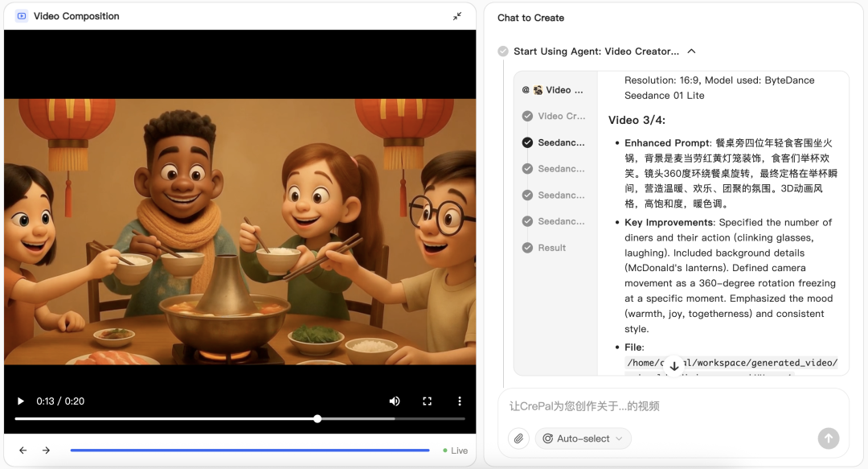Screen dimensions: 868x469
Task: Play the video composition
Action: coord(20,401)
